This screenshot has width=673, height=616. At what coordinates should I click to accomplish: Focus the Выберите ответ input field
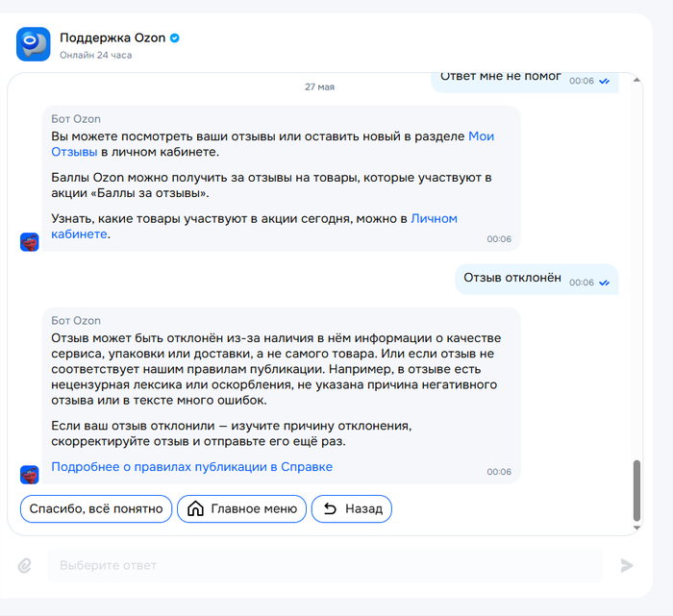(x=325, y=565)
